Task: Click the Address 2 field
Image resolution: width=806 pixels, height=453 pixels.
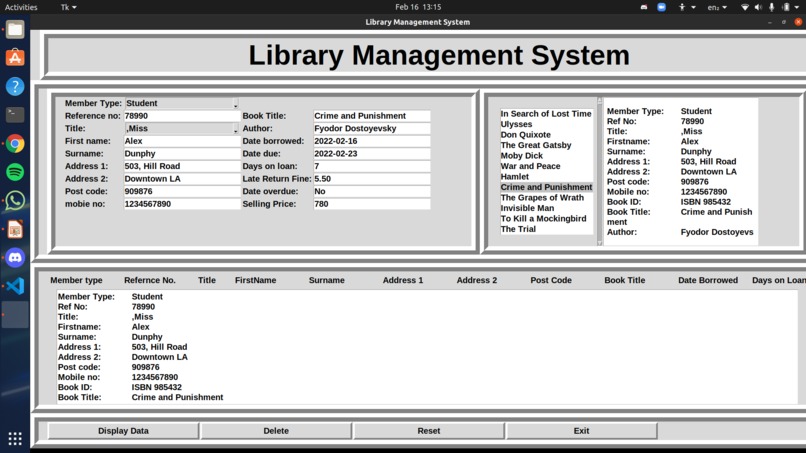Action: 182,179
